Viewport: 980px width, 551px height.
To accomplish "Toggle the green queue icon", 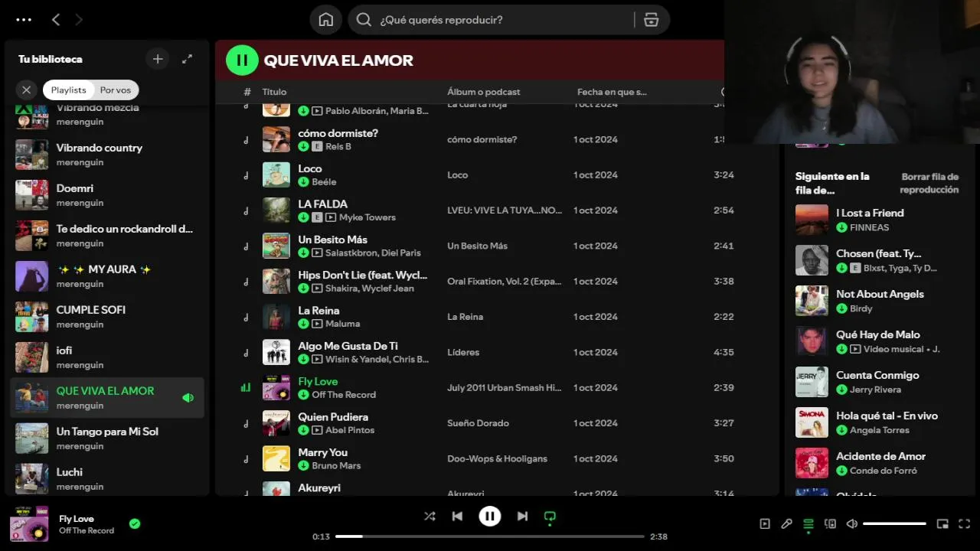I will point(808,524).
